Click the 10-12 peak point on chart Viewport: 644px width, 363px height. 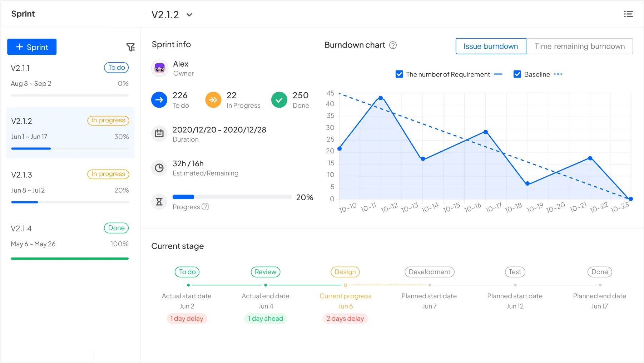[381, 98]
